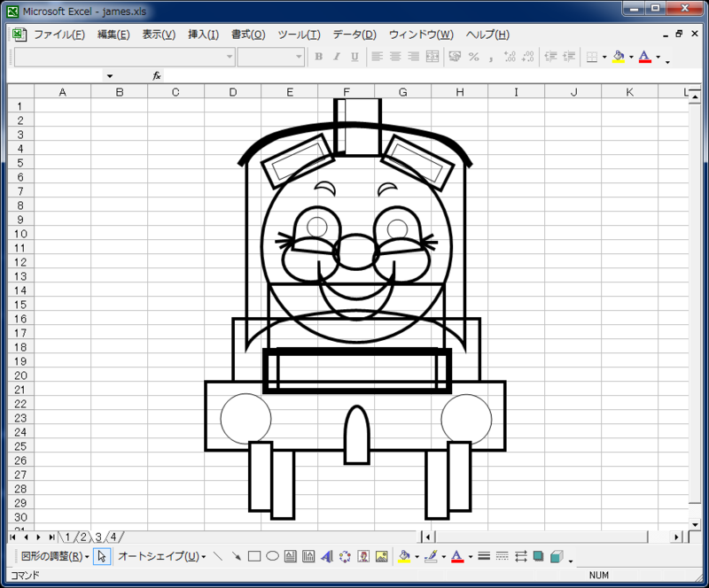
Task: Open the 挿入(I) menu
Action: (204, 35)
